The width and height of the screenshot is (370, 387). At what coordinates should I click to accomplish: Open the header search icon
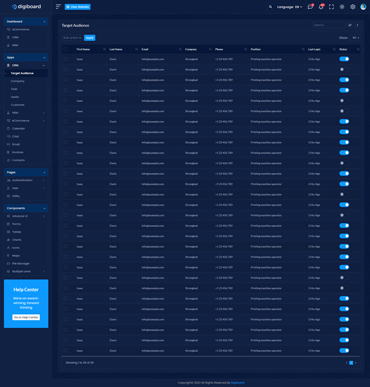point(270,7)
